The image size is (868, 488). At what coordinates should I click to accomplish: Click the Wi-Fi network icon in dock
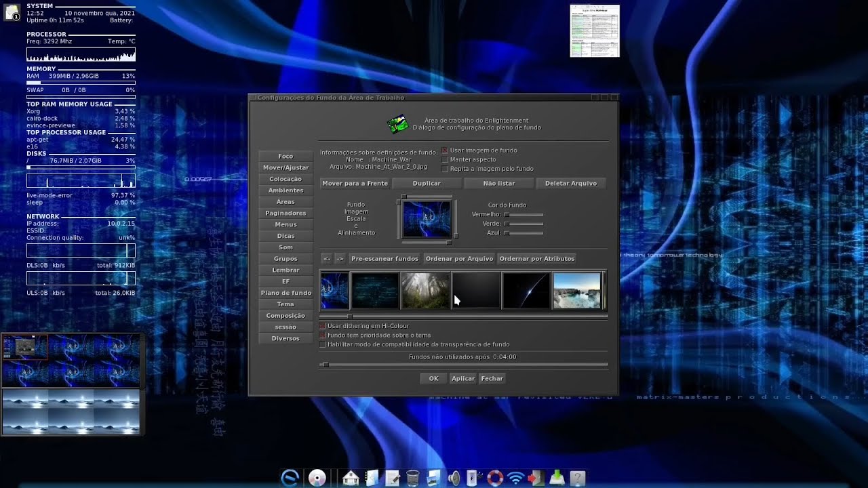click(516, 478)
